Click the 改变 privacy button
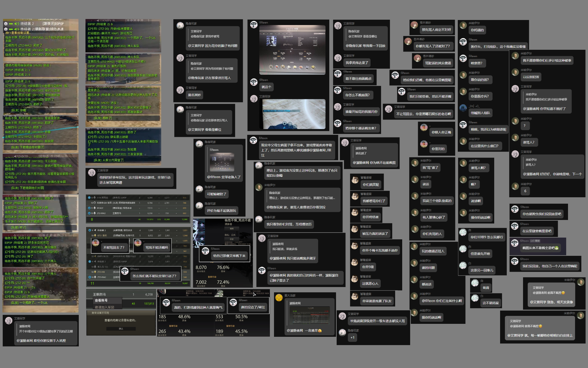This screenshot has width=588, height=368. point(231,239)
